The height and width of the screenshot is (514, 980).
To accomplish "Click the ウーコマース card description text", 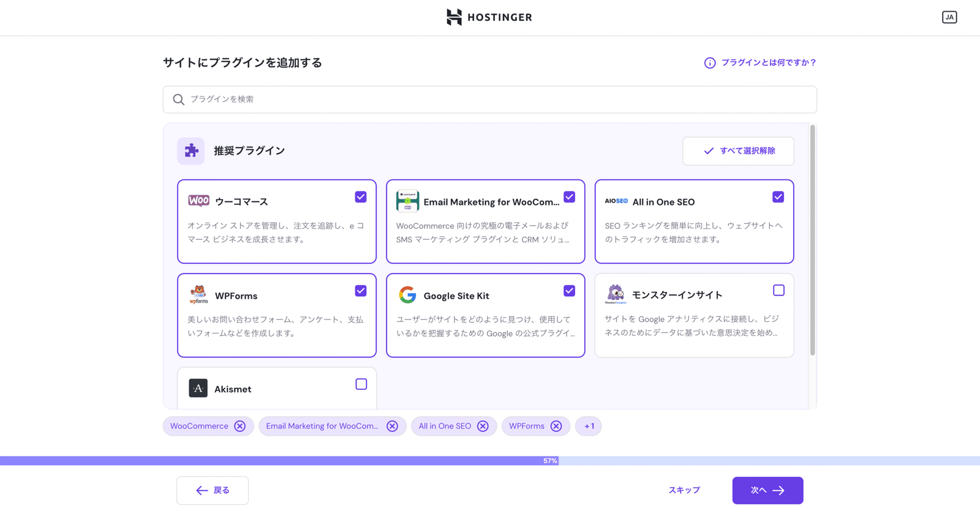I will point(276,233).
